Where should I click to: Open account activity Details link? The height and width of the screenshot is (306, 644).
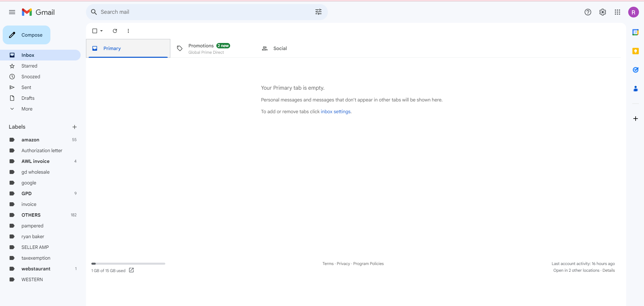point(608,270)
